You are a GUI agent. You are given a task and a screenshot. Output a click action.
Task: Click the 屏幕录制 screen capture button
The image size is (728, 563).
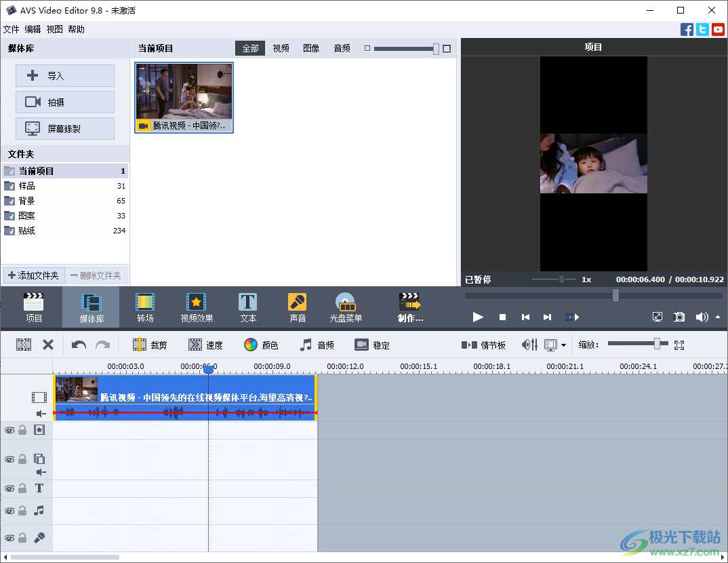65,129
